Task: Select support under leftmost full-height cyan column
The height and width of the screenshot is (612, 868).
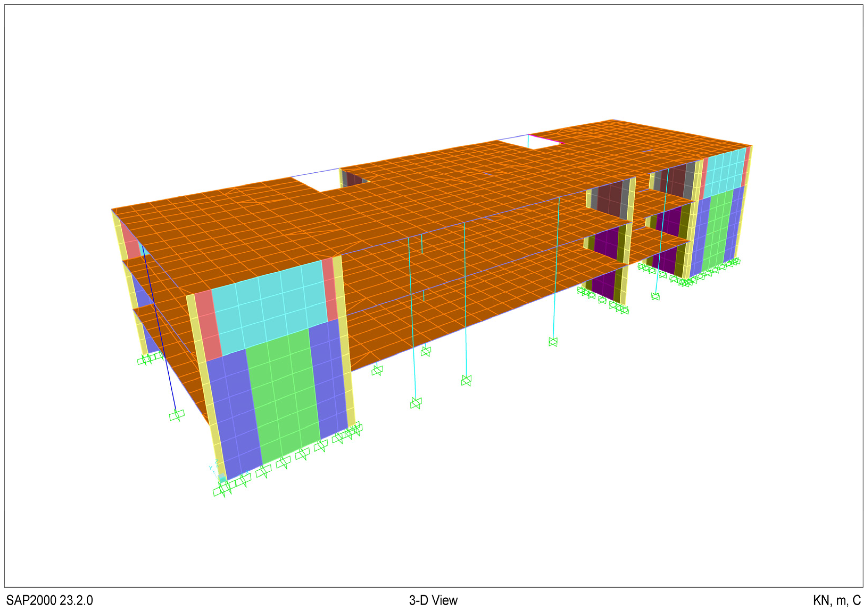Action: [x=415, y=403]
